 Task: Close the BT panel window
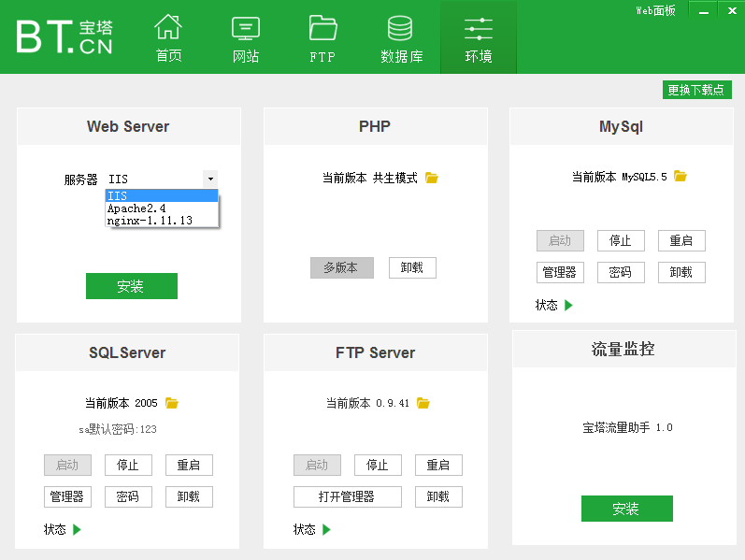tap(732, 10)
